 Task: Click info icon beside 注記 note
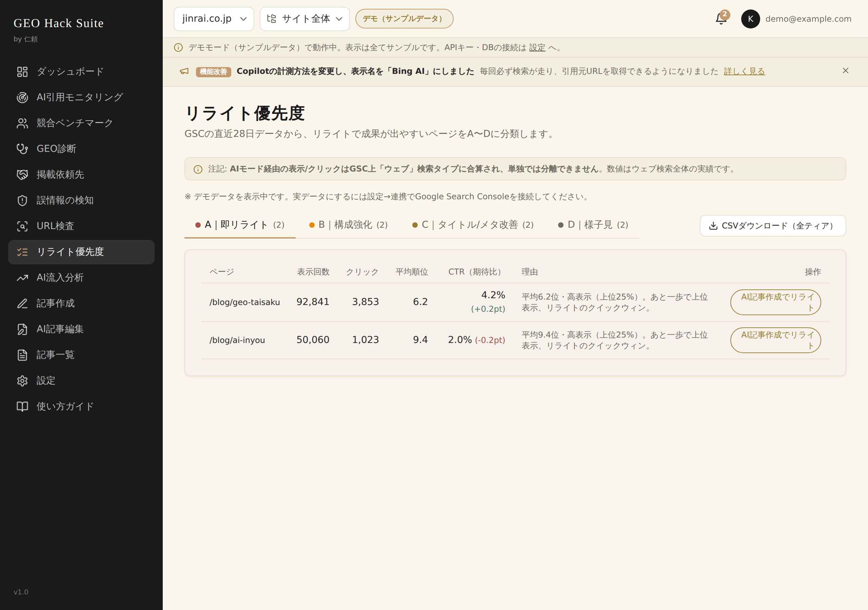click(198, 169)
